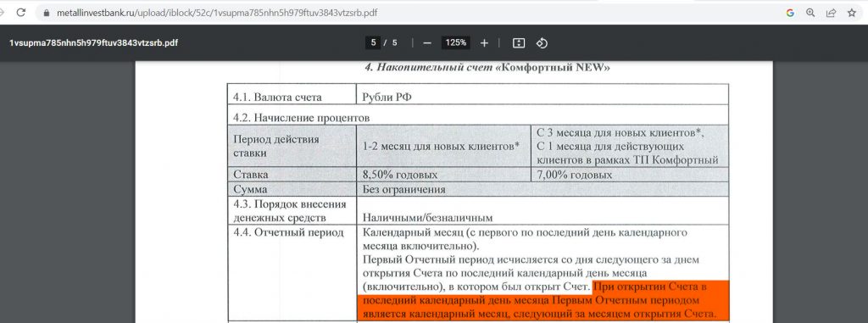Click the 8,50% годовых rate cell
Viewport: 868px width, 323px height.
443,175
